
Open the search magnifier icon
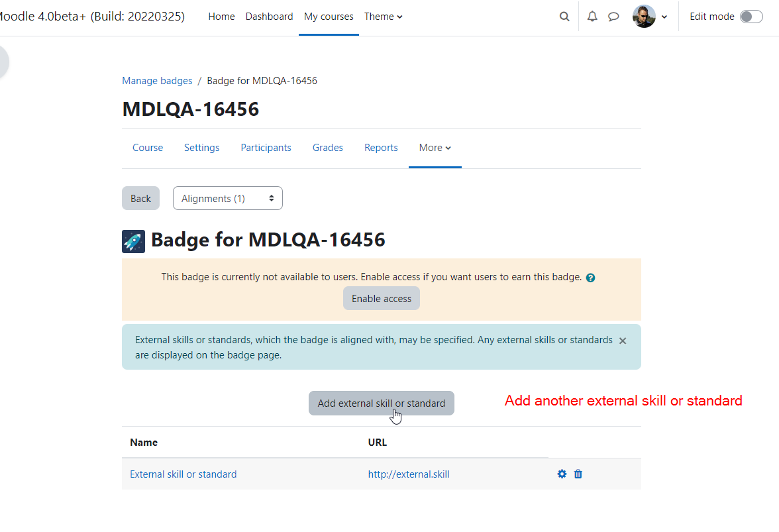point(564,17)
